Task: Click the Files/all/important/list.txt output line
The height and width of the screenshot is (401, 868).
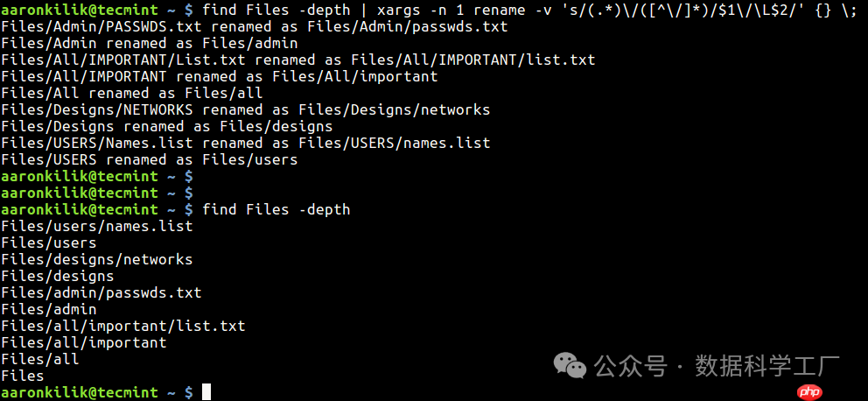Action: pyautogui.click(x=122, y=326)
